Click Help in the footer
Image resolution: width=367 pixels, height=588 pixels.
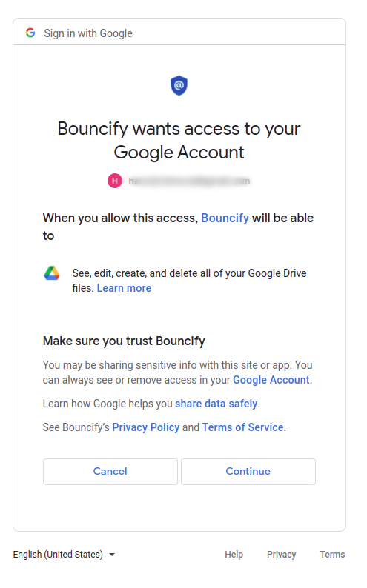point(234,554)
